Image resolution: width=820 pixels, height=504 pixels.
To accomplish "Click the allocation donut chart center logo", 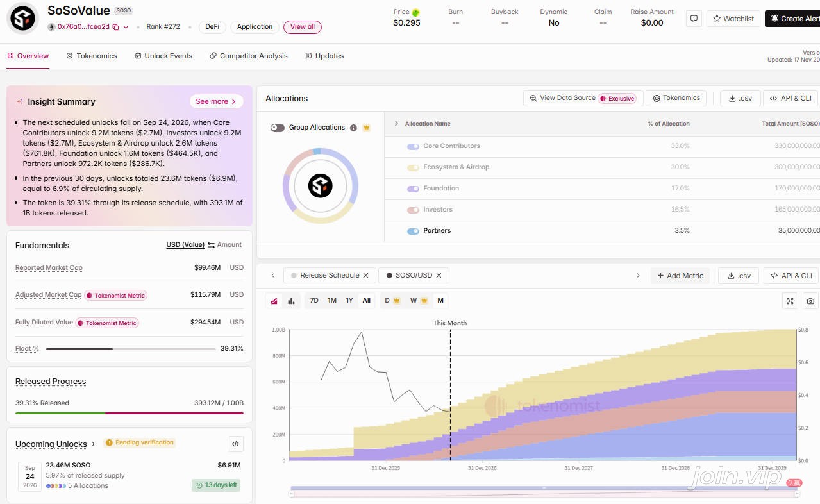I will point(321,186).
